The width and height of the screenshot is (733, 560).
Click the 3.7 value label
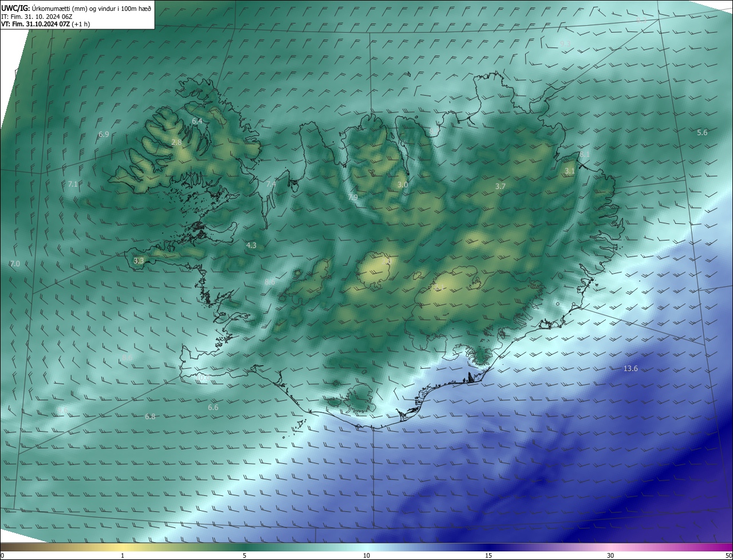coord(501,187)
